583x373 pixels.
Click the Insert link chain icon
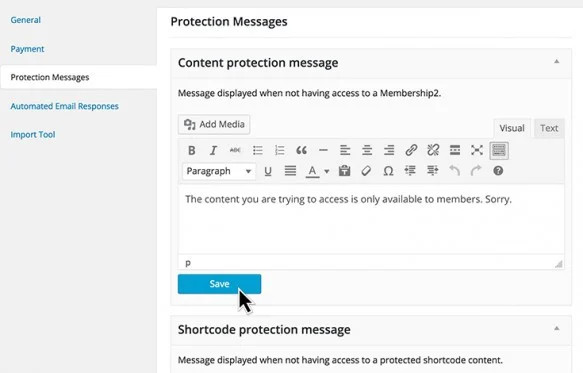(411, 150)
